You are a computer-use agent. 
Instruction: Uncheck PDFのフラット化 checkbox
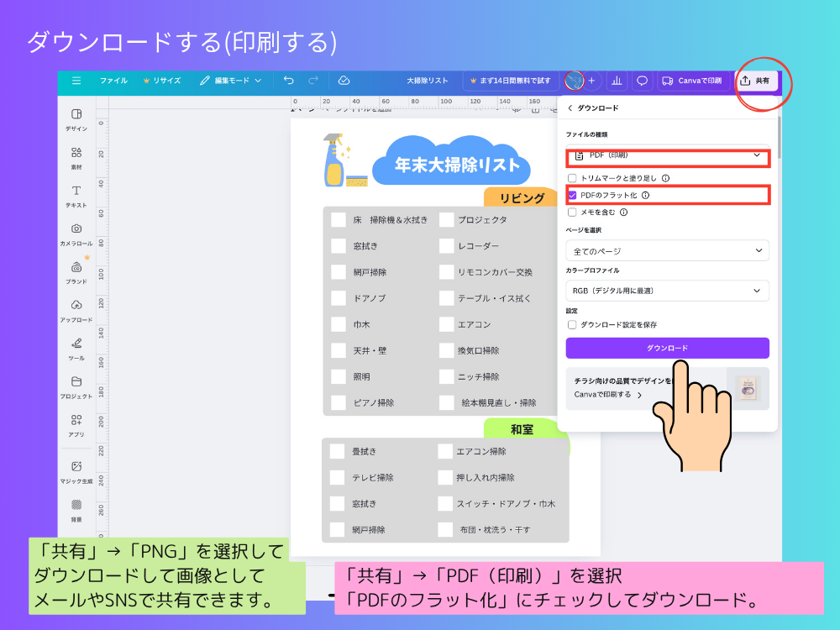tap(572, 195)
